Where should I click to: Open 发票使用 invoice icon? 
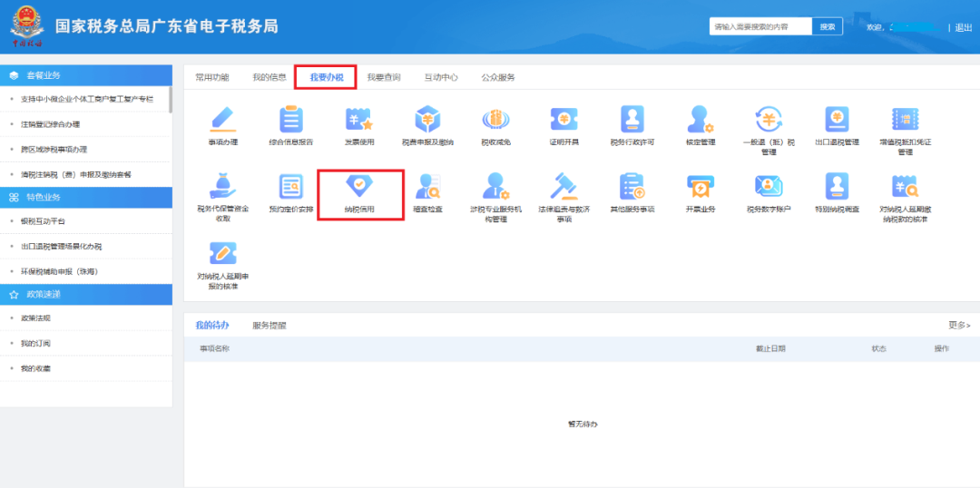pos(359,120)
